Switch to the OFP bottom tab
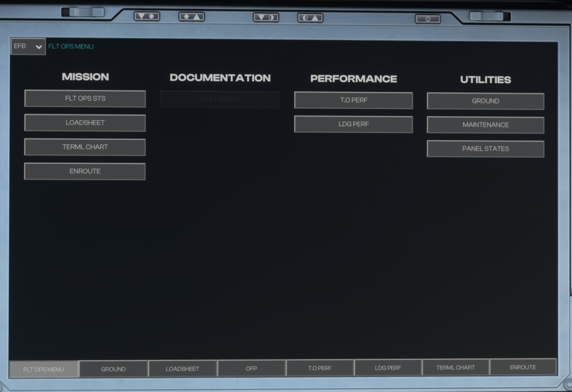This screenshot has height=392, width=572. (251, 369)
